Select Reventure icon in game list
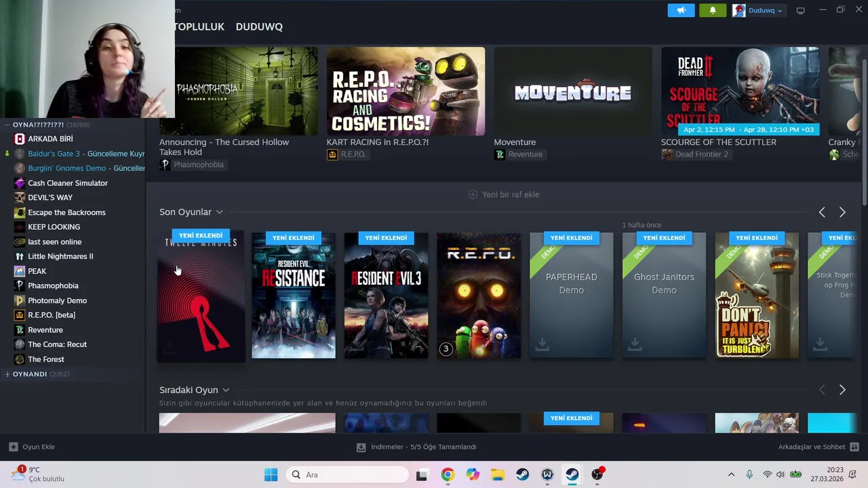Viewport: 868px width, 488px height. pos(20,330)
